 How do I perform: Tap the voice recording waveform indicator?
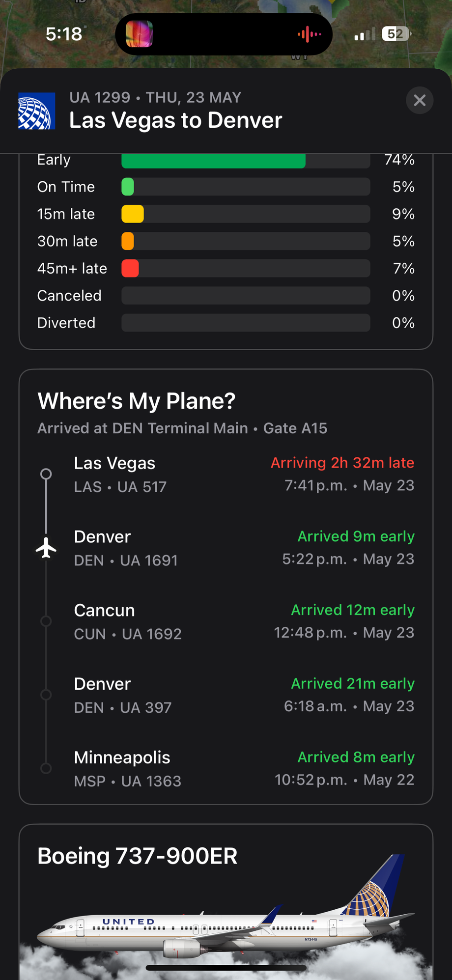click(310, 34)
